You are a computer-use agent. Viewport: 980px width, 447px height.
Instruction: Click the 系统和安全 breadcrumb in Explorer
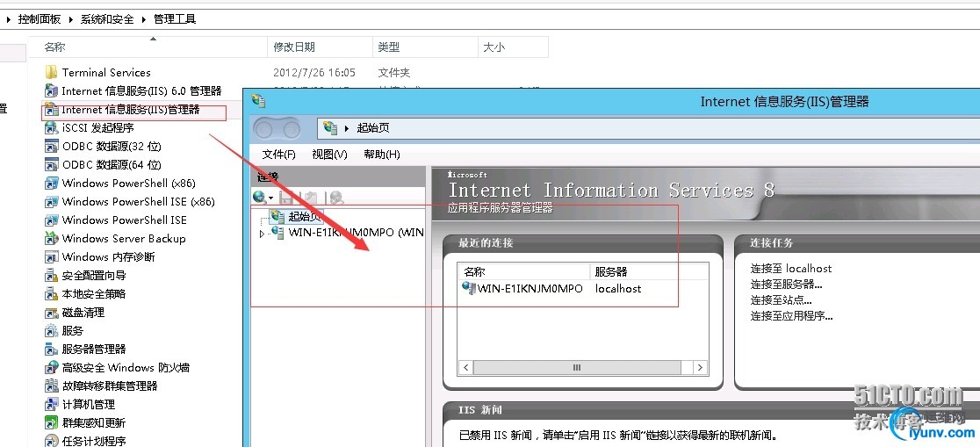point(107,19)
